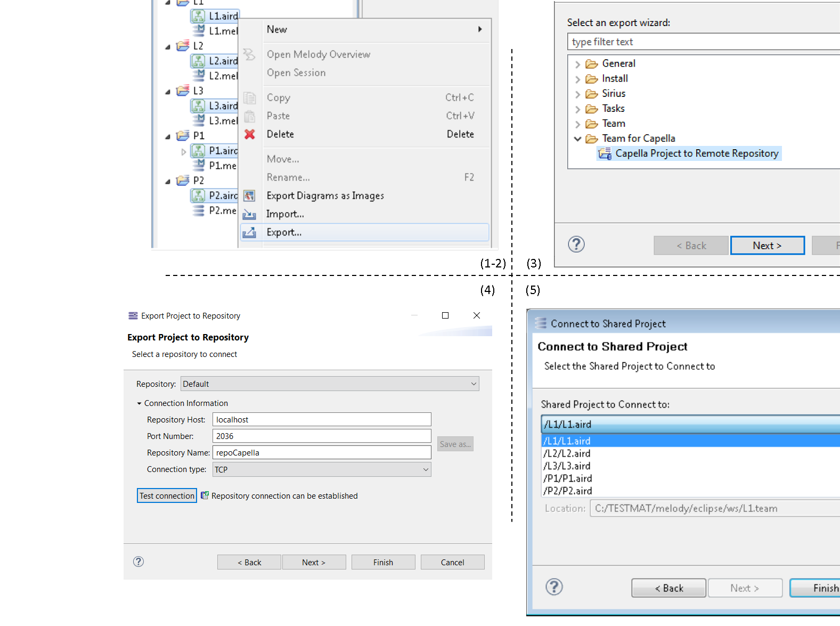Click help icon in Connect to Shared Project
This screenshot has height=626, width=840.
(x=554, y=587)
